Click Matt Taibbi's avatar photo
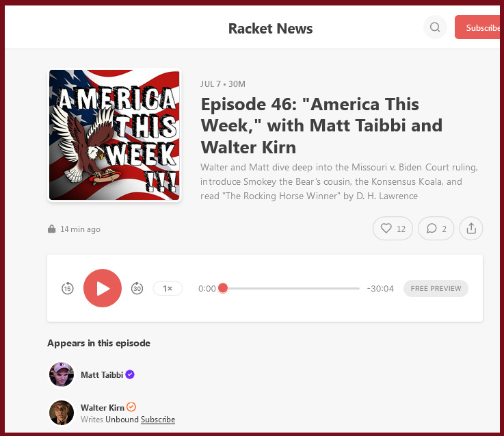Viewport: 504px width, 436px height. coord(62,374)
